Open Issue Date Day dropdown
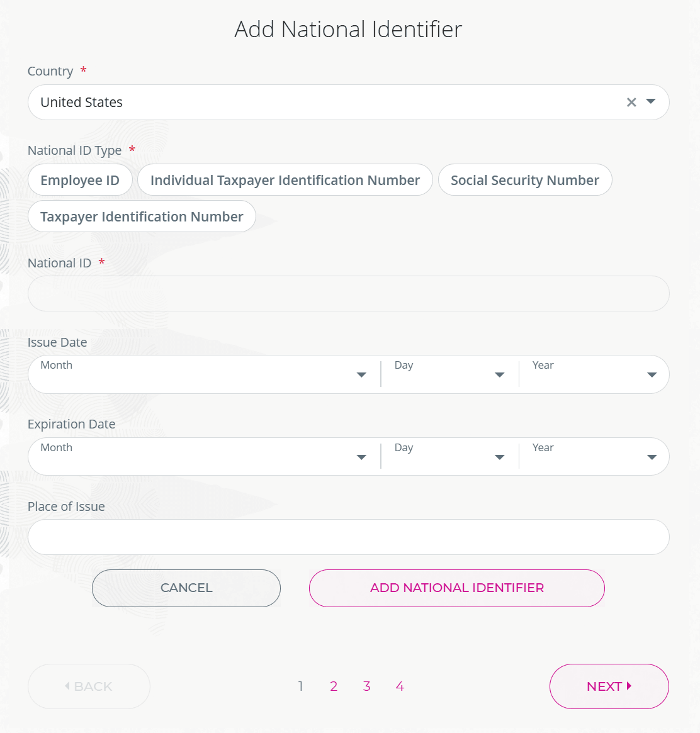Screen dimensions: 700x733 [x=499, y=375]
